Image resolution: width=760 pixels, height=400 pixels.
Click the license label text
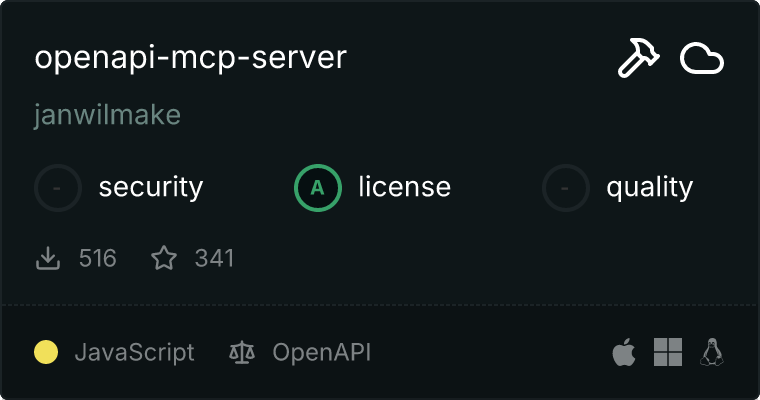pyautogui.click(x=404, y=187)
